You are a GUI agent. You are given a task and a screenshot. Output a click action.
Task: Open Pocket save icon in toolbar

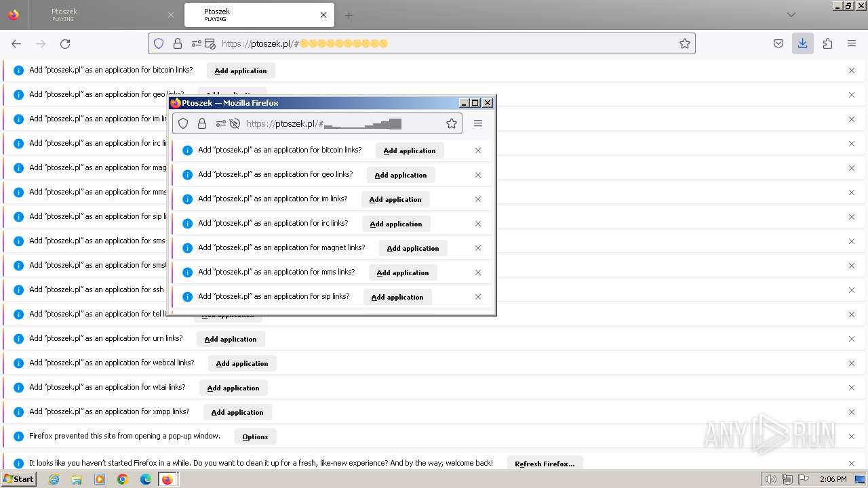pos(778,43)
